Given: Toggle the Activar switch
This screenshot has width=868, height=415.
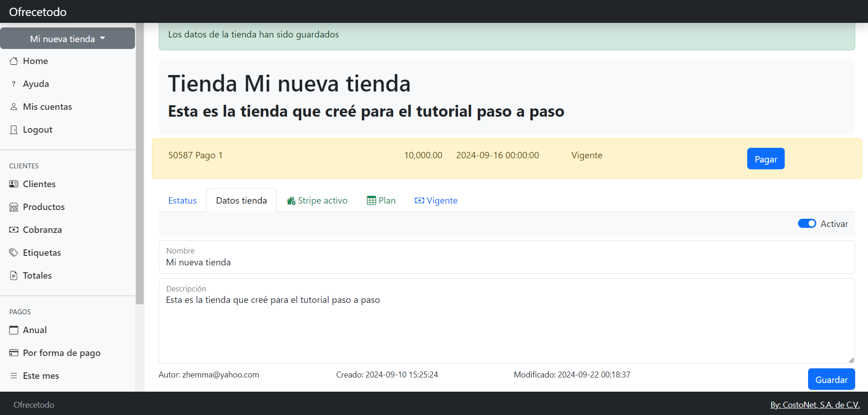Looking at the screenshot, I should pyautogui.click(x=807, y=223).
